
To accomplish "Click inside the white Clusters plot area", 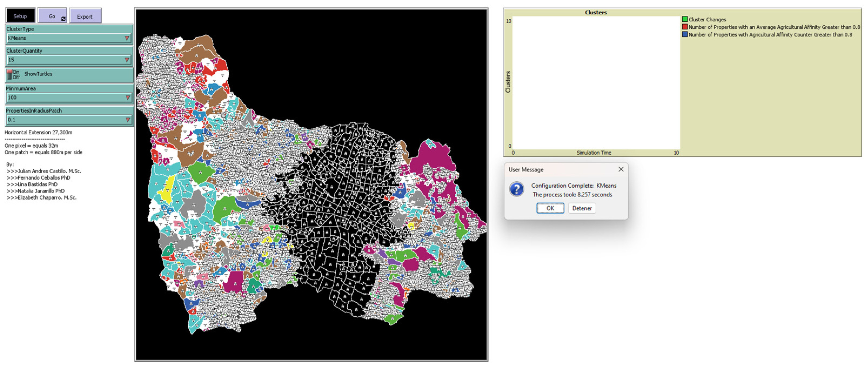I will (596, 83).
